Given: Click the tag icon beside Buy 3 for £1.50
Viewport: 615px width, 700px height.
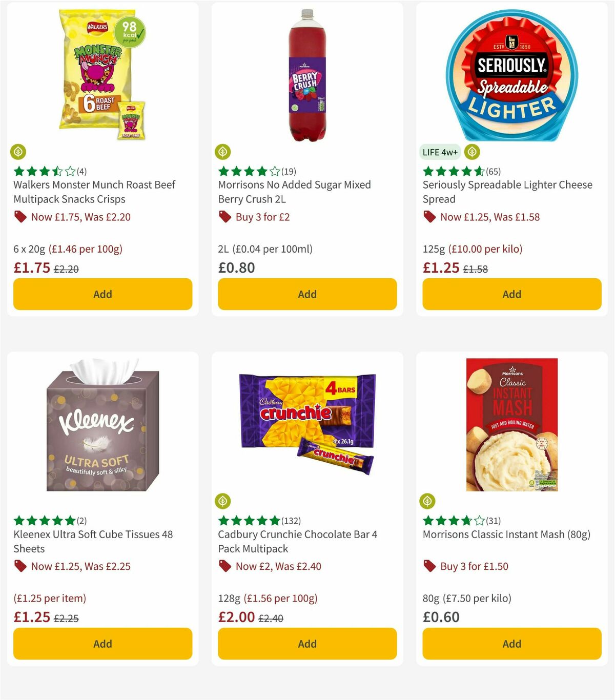Looking at the screenshot, I should pos(429,566).
